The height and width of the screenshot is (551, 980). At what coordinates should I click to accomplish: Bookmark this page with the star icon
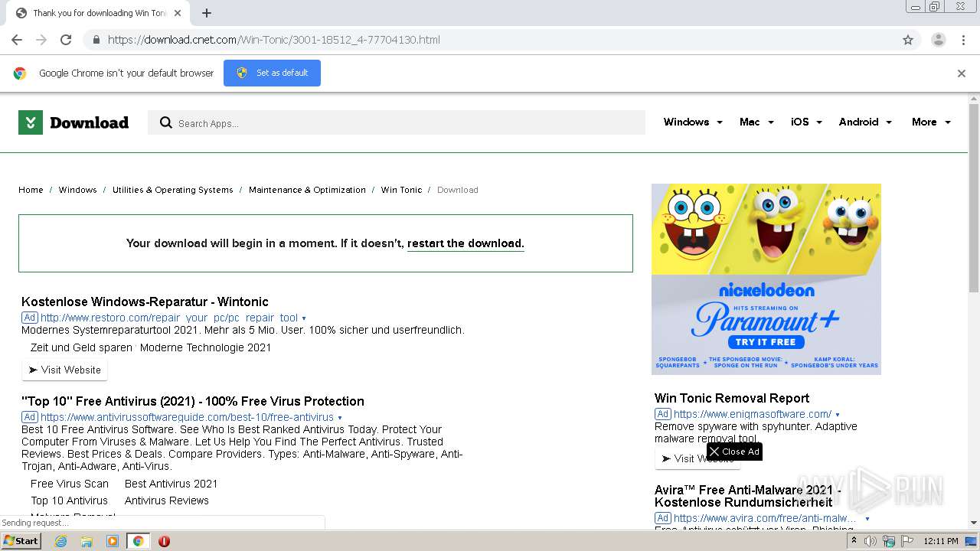pos(908,40)
